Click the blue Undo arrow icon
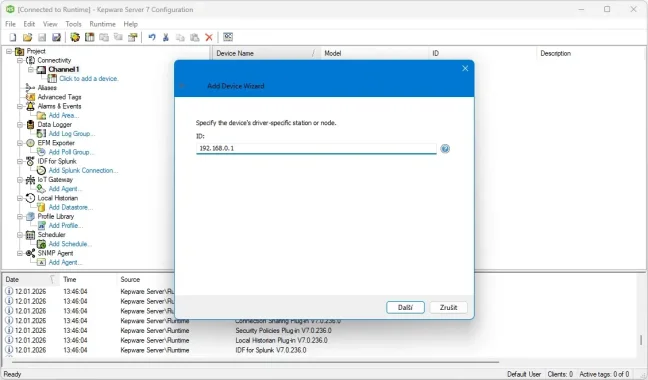648x380 pixels. [152, 37]
